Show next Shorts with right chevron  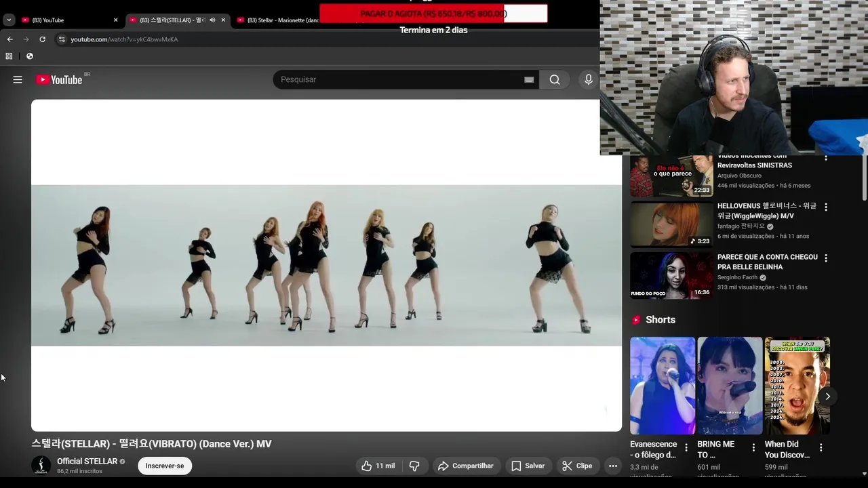[827, 396]
